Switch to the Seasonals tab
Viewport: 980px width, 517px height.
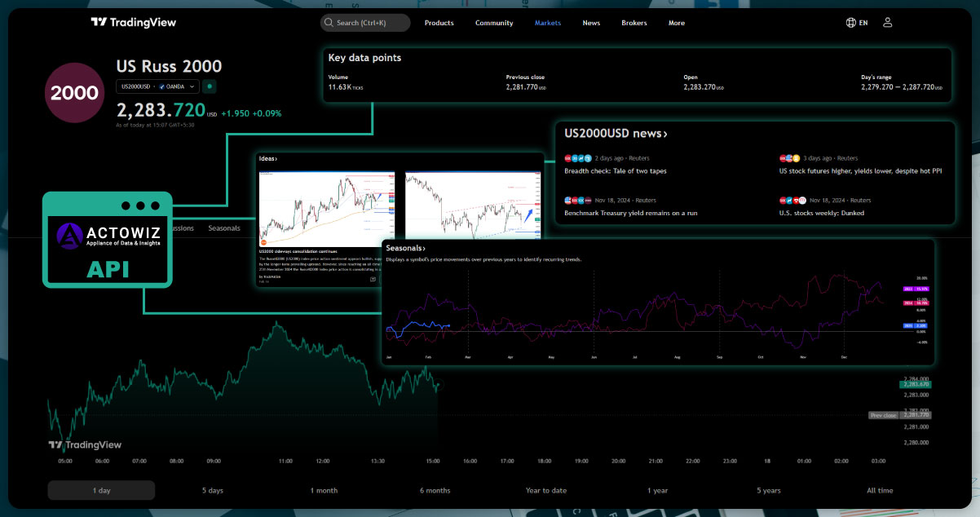[224, 228]
